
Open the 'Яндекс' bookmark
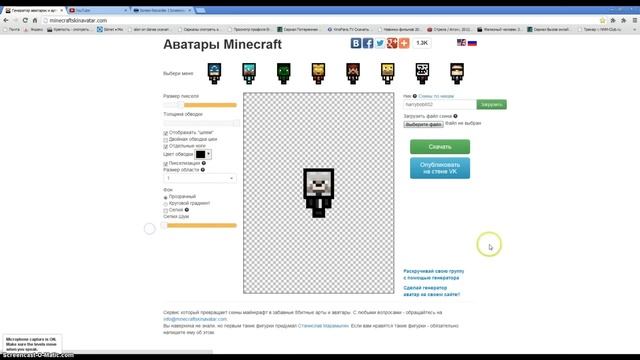click(33, 29)
